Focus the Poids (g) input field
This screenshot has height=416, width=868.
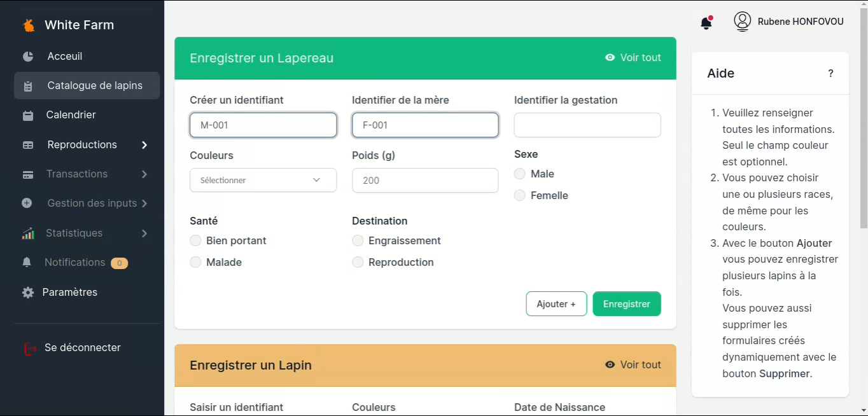[424, 181]
